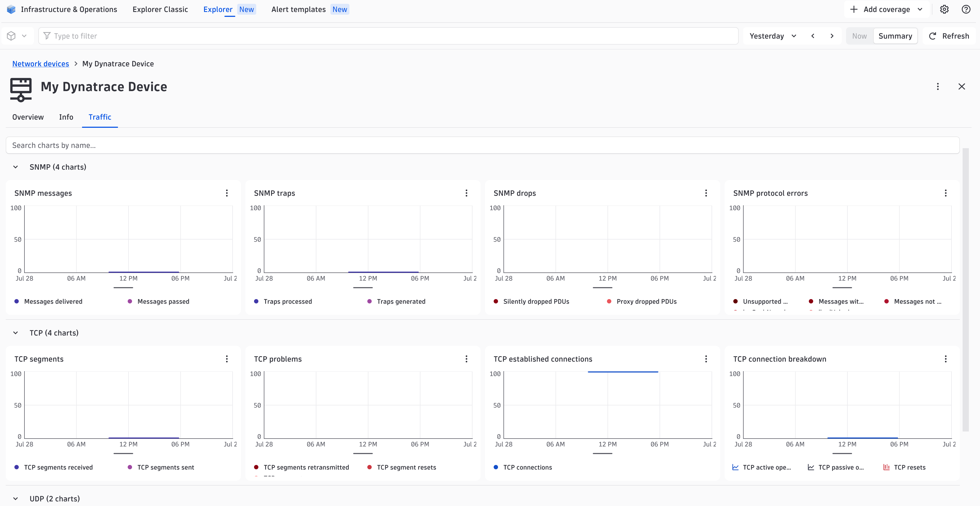This screenshot has height=506, width=980.
Task: Open SNMP traps chart options menu
Action: [x=466, y=193]
